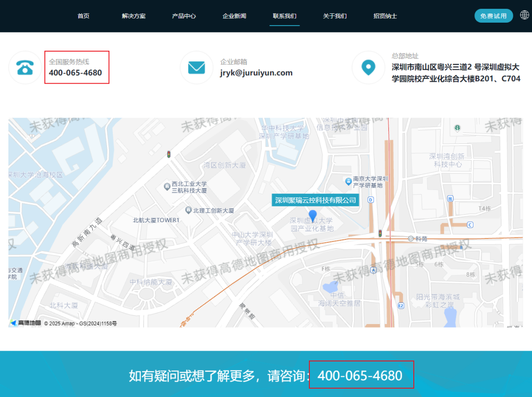Click the phone number in the bottom banner
The height and width of the screenshot is (397, 532).
pyautogui.click(x=360, y=376)
